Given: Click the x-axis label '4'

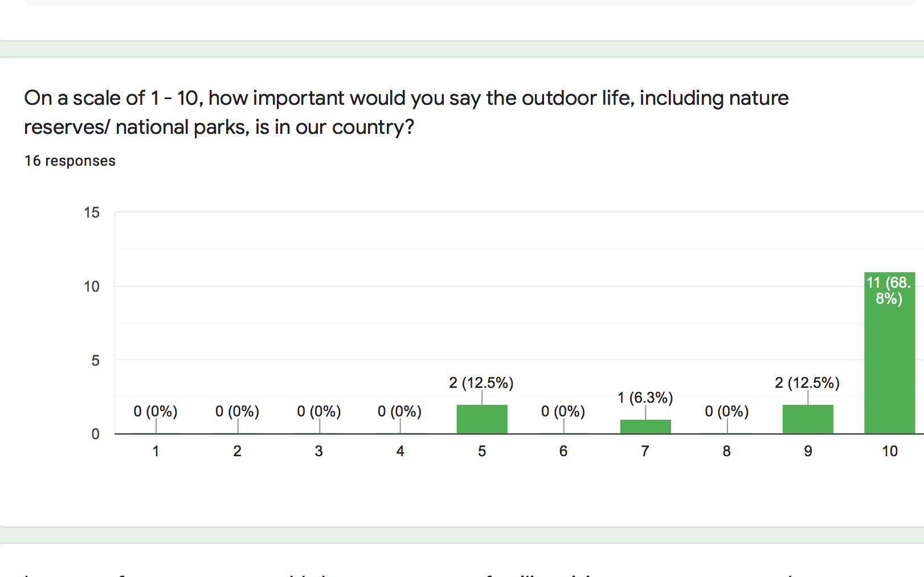Looking at the screenshot, I should (x=400, y=451).
